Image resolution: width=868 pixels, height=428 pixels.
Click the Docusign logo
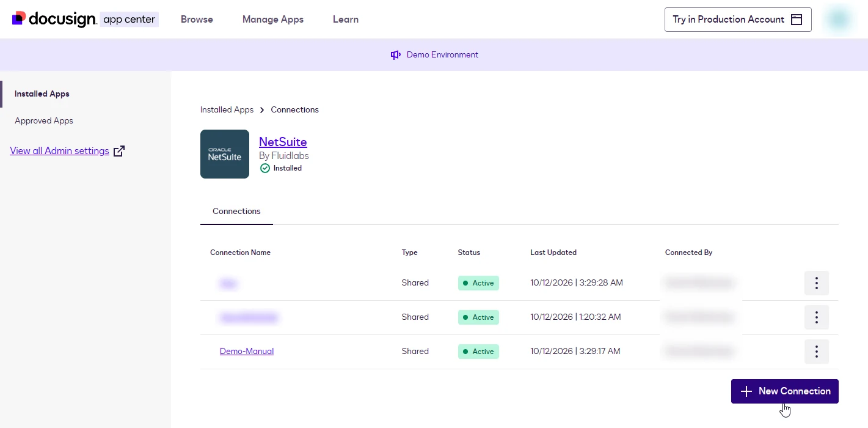54,19
